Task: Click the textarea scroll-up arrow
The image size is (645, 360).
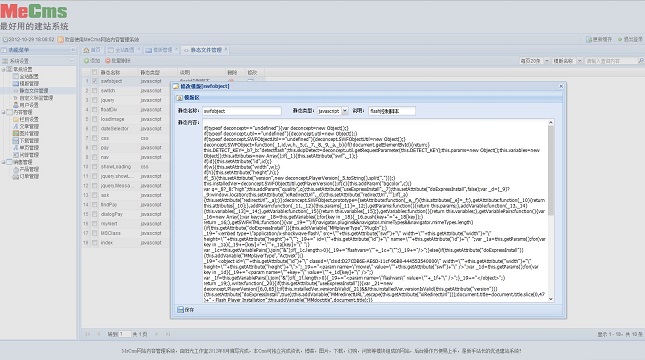Action: tap(551, 122)
